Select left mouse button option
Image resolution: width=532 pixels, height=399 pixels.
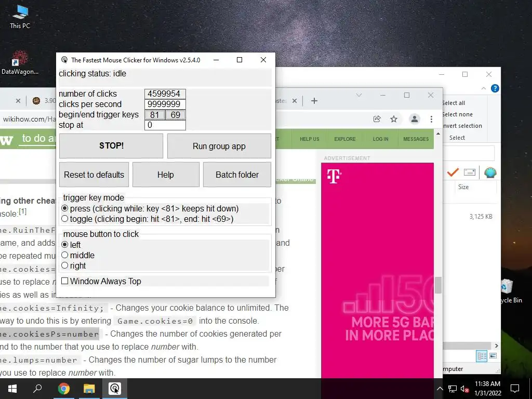tap(65, 245)
